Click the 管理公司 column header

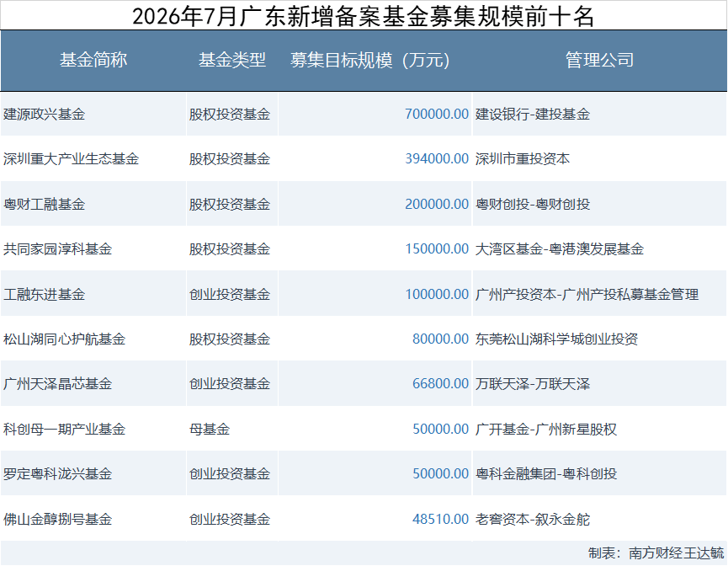599,60
